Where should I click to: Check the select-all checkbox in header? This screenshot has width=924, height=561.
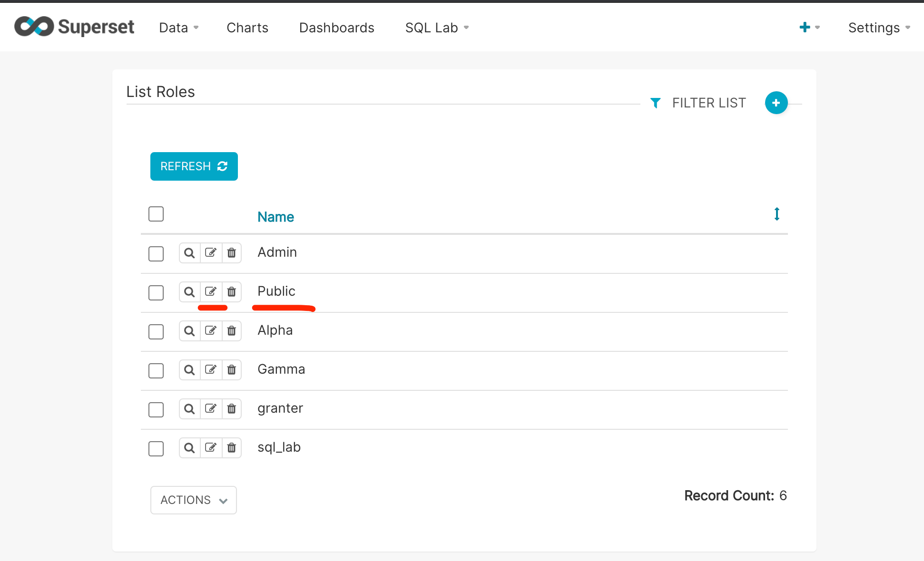[x=156, y=214]
